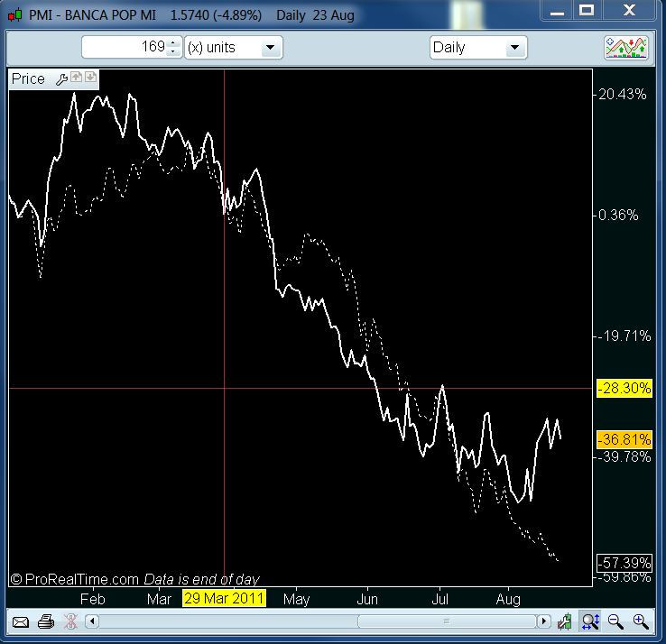Screen dimensions: 666x644
Task: Click the -19.71% axis label
Action: pyautogui.click(x=624, y=336)
